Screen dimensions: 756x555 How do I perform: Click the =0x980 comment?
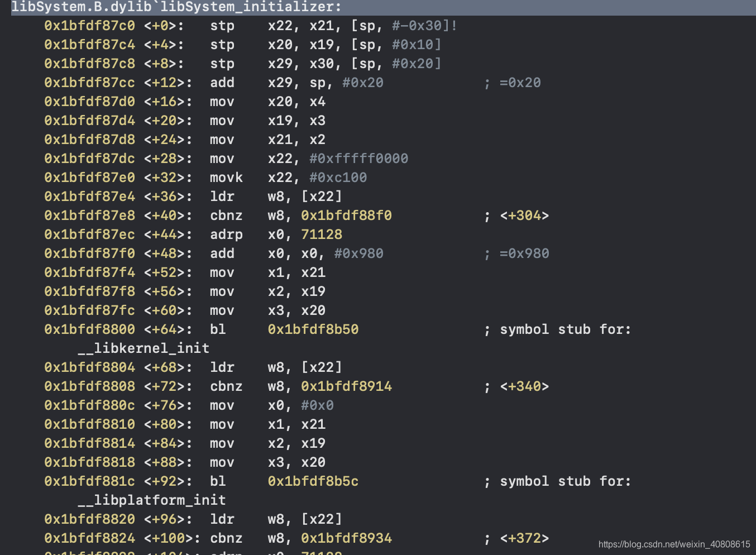(x=524, y=253)
